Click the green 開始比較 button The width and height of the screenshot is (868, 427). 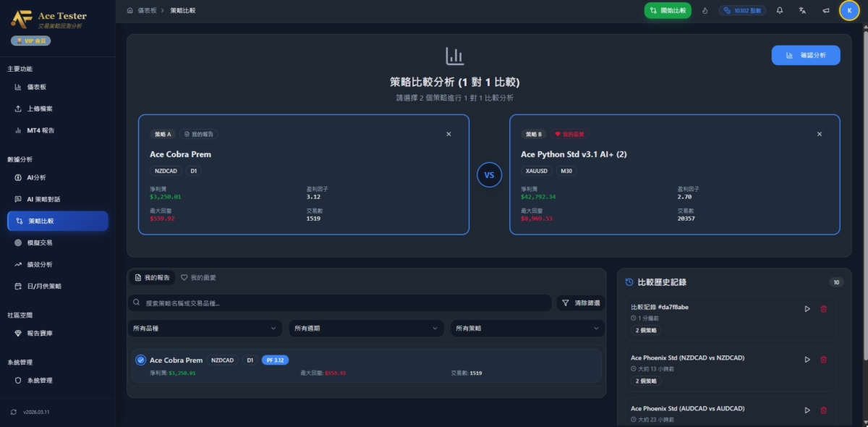coord(668,10)
